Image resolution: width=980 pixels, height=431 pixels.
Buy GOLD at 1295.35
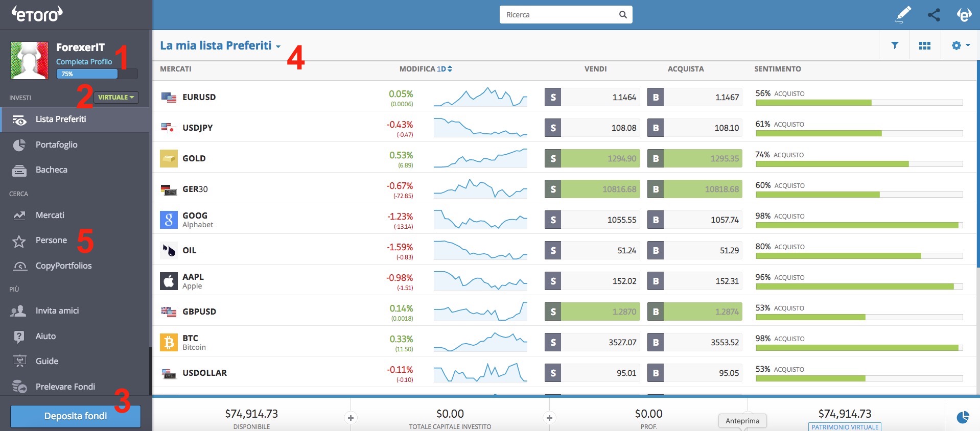694,158
